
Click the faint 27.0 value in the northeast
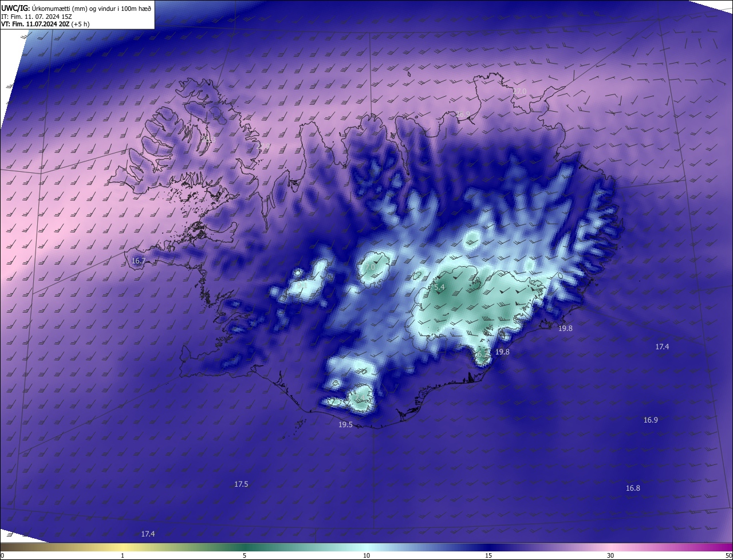pyautogui.click(x=519, y=92)
